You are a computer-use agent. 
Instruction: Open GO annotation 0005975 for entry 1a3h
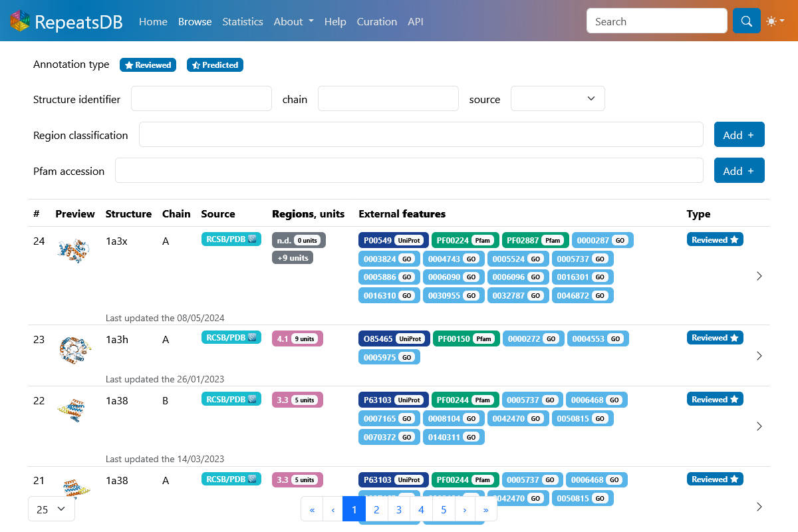pos(389,356)
